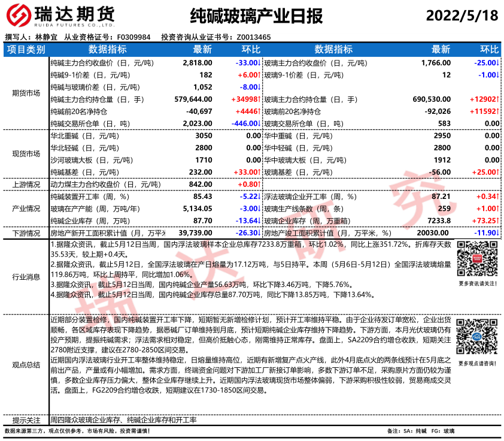Click the QR code beside 观点总结

476,337
